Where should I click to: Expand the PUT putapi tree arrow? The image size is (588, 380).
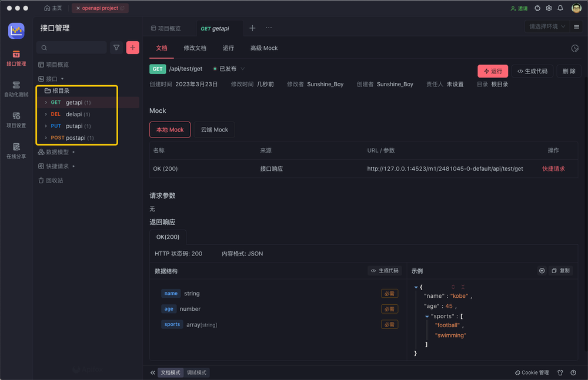[x=46, y=126]
